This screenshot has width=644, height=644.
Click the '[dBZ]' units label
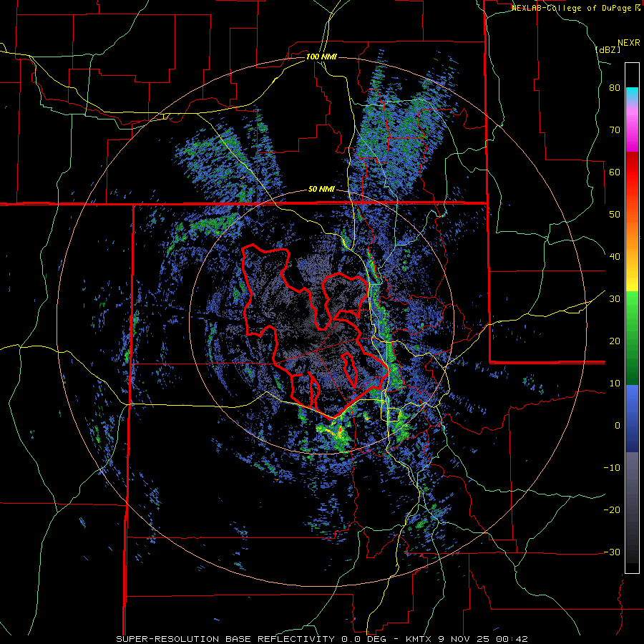[x=608, y=49]
